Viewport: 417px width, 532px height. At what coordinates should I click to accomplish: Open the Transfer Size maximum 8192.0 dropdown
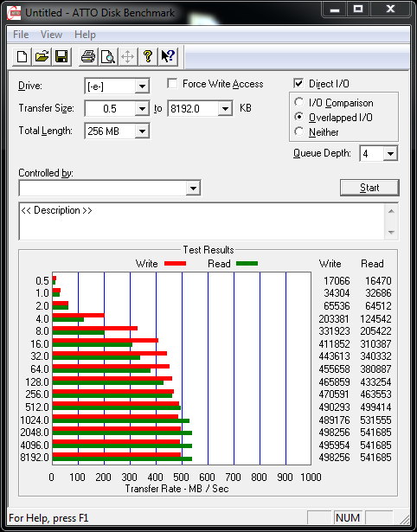pos(225,109)
